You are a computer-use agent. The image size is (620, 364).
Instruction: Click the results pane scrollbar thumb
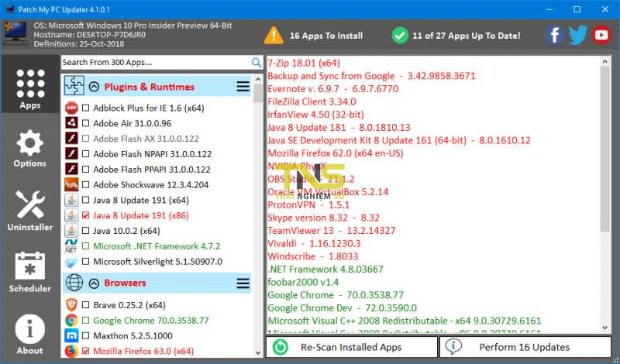click(605, 149)
